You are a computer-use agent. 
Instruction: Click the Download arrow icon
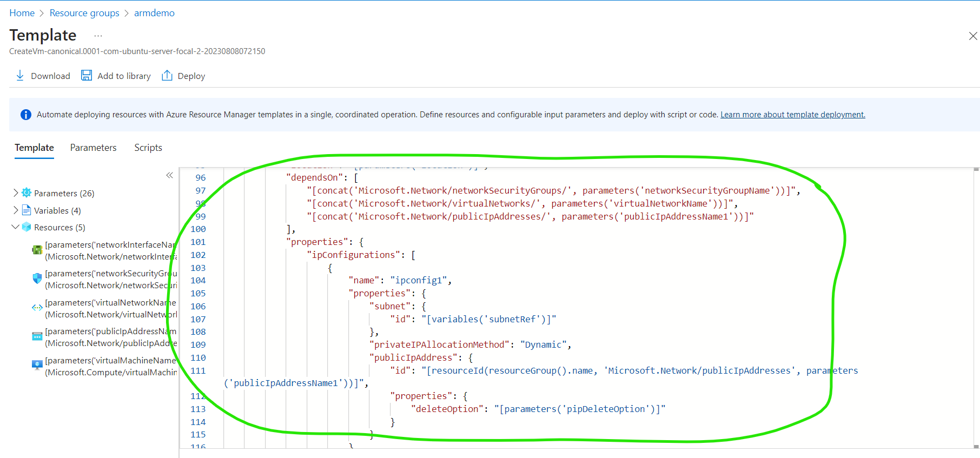click(20, 76)
